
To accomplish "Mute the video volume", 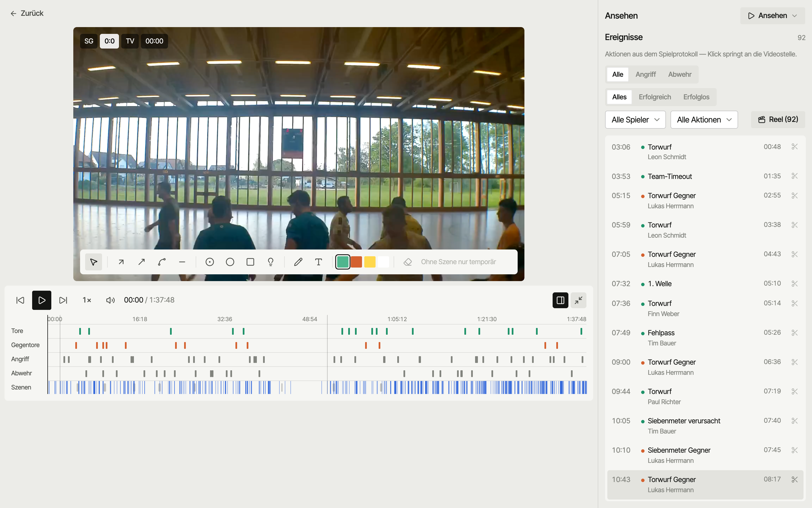I will point(111,300).
